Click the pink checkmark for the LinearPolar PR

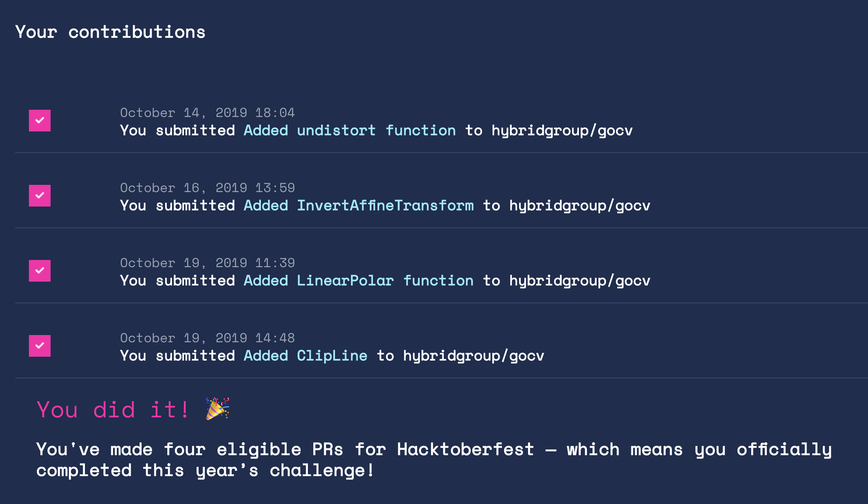click(40, 271)
